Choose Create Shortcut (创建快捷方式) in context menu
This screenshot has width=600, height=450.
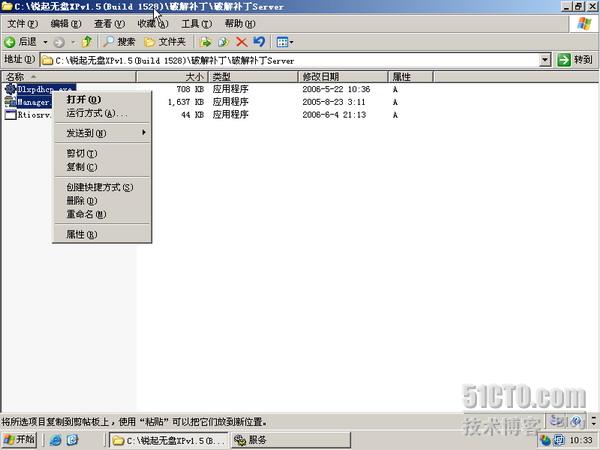pos(102,187)
